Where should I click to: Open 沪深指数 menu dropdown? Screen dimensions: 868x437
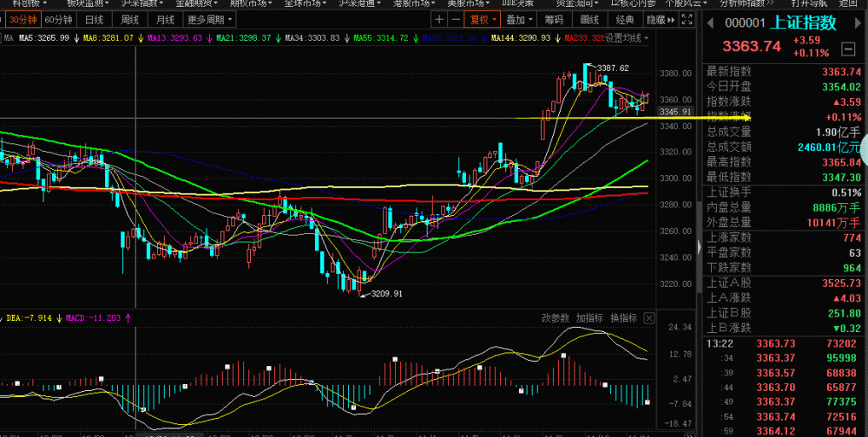(x=142, y=3)
